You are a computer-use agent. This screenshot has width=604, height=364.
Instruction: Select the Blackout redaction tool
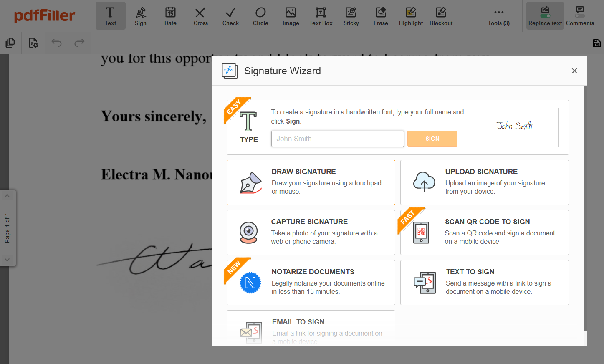tap(441, 15)
